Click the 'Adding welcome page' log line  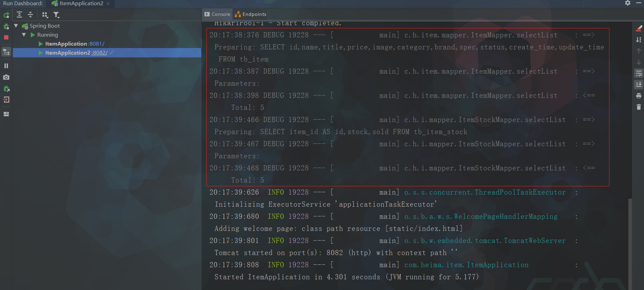coord(338,228)
